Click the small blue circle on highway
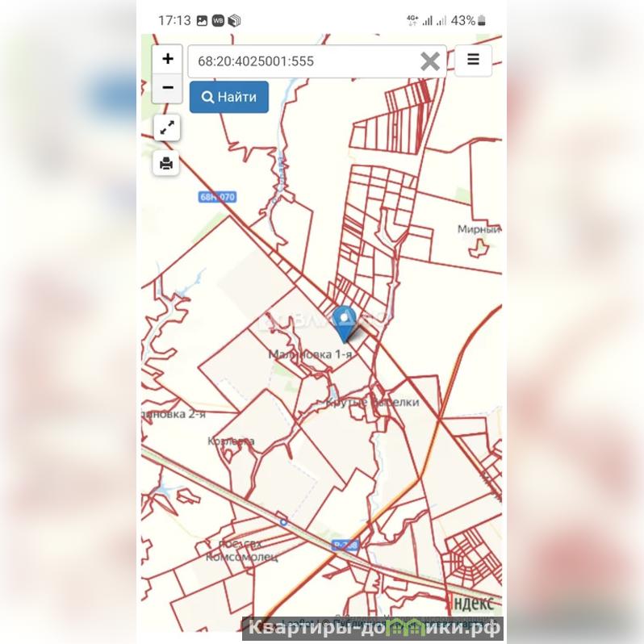The image size is (644, 644). pos(283,522)
